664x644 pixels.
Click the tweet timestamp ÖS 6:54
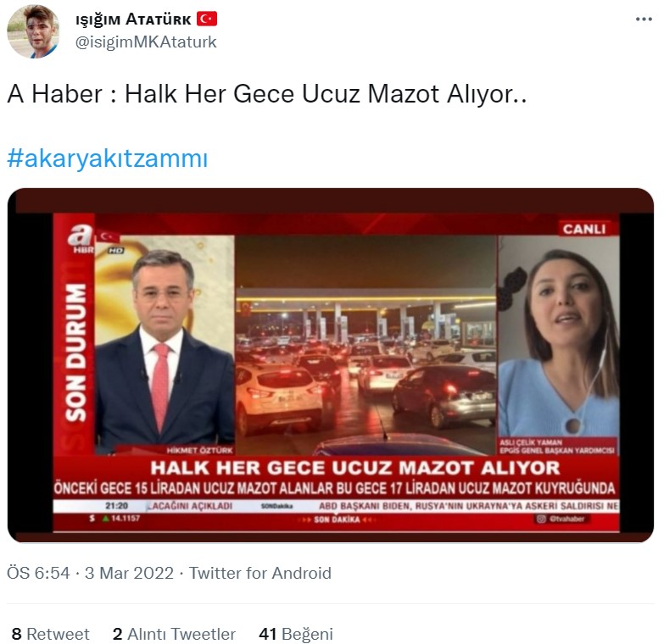click(x=38, y=573)
